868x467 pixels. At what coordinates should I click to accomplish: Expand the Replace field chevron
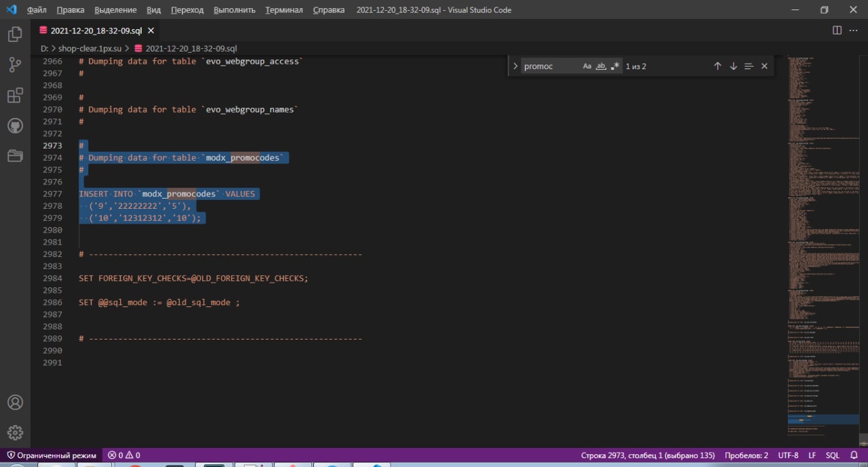[515, 66]
